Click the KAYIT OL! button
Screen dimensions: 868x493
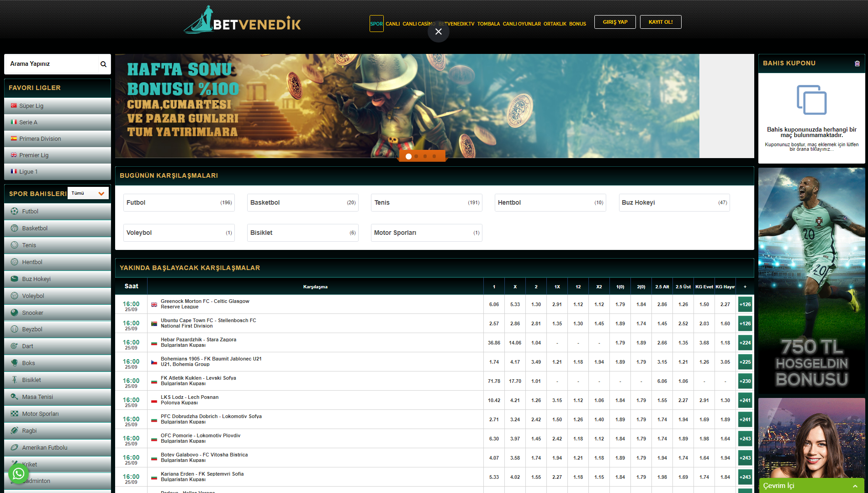[660, 22]
